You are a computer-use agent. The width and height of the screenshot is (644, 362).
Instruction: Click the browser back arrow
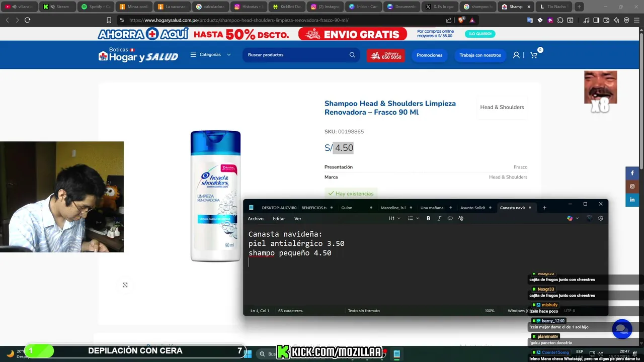click(7, 20)
